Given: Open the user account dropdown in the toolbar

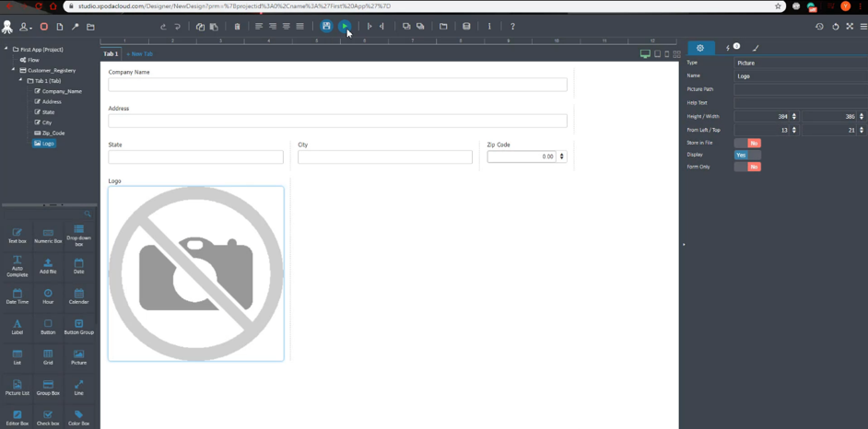Looking at the screenshot, I should coord(26,27).
